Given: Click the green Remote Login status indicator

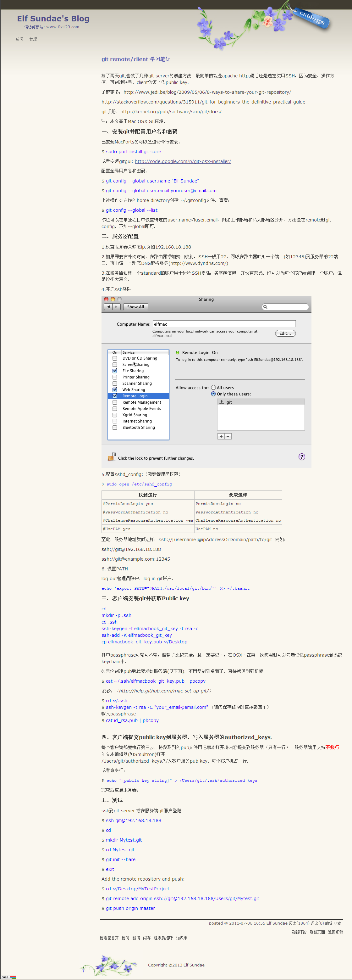Looking at the screenshot, I should click(x=178, y=352).
